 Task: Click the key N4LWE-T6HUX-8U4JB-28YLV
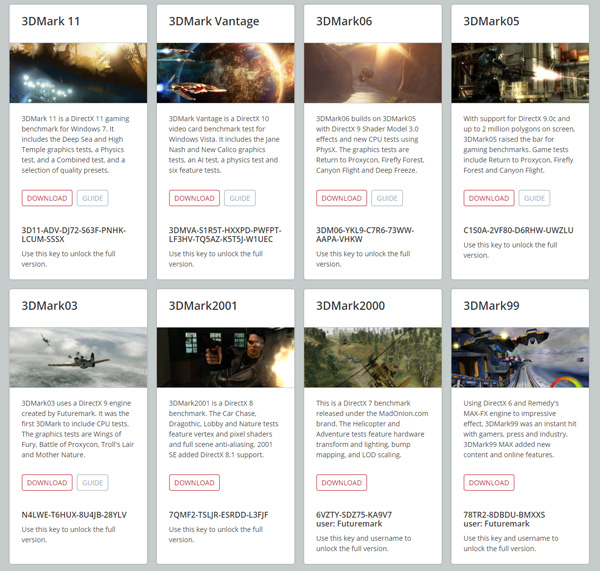[74, 515]
